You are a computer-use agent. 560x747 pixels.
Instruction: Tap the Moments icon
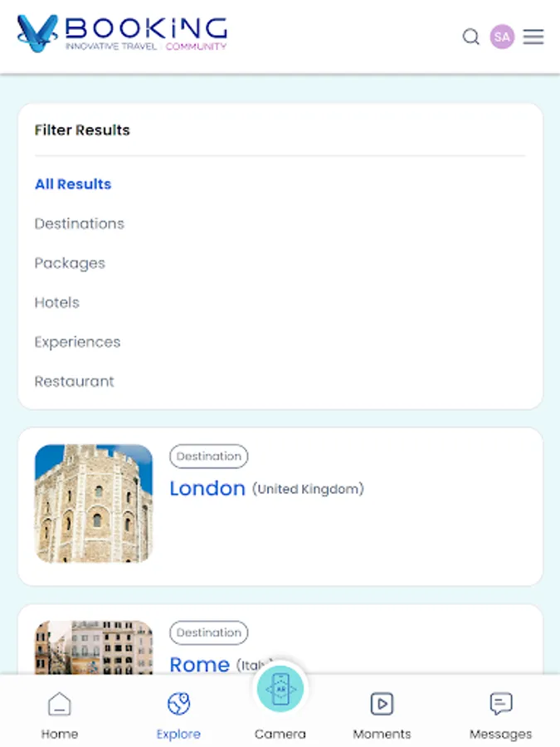point(382,703)
